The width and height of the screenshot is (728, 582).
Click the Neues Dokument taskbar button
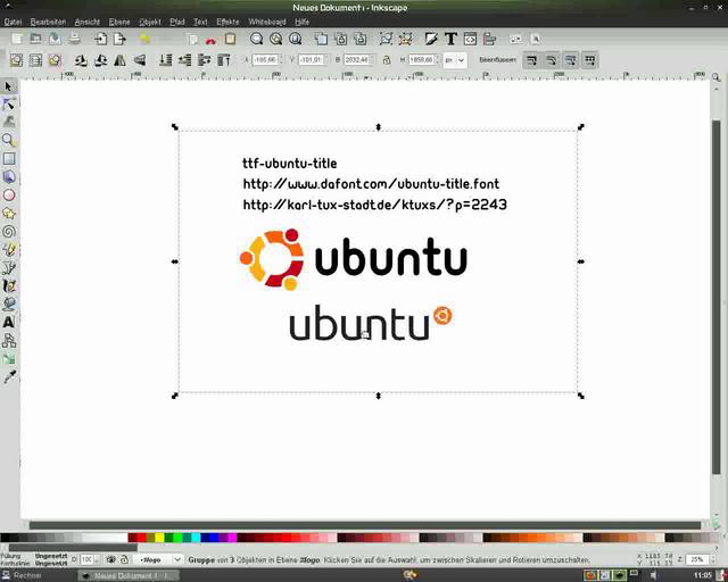(129, 576)
